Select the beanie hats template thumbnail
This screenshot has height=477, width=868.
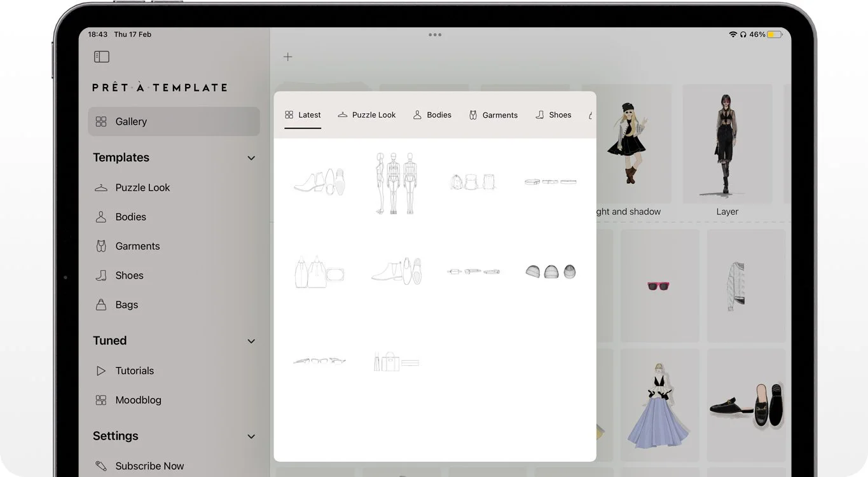(551, 272)
